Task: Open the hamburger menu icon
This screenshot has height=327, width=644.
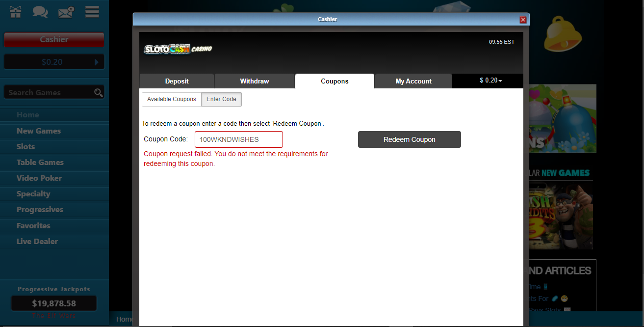Action: coord(92,12)
